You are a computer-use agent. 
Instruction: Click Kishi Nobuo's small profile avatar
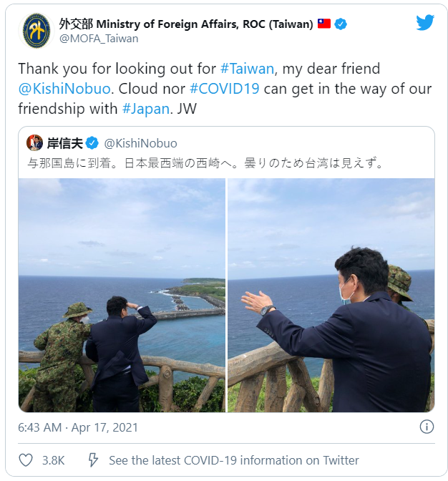(34, 142)
